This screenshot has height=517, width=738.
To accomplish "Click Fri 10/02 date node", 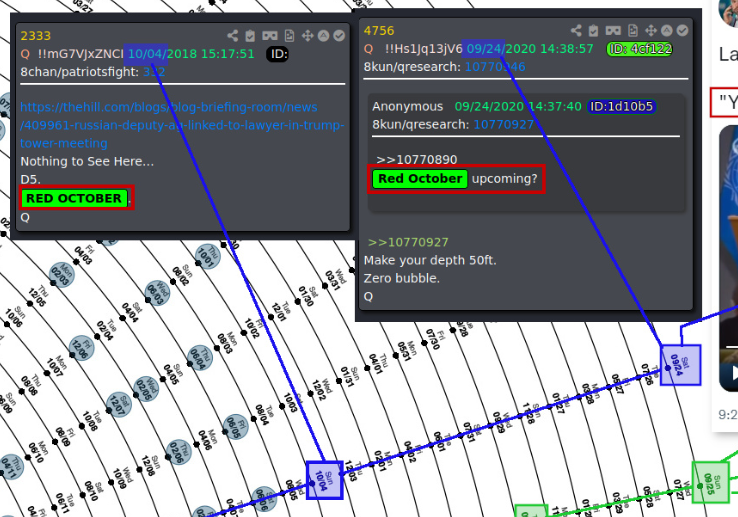I will click(x=244, y=333).
